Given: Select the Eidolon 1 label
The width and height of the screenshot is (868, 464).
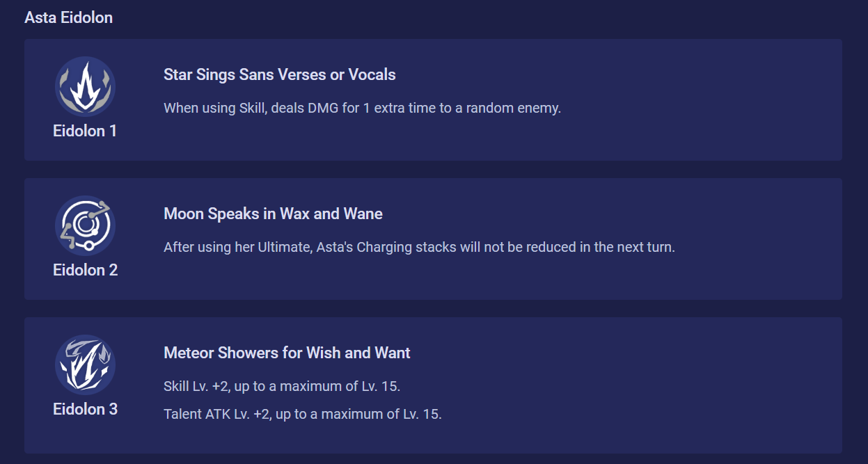Looking at the screenshot, I should coord(85,131).
